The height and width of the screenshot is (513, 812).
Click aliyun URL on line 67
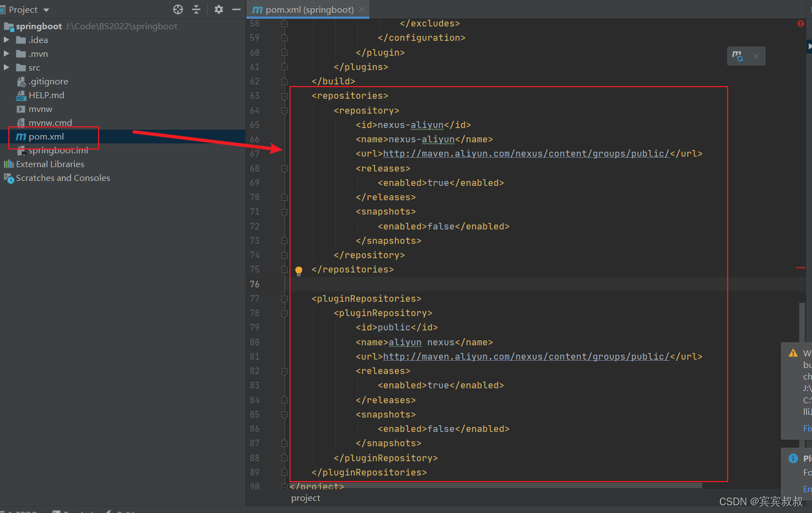(x=526, y=153)
